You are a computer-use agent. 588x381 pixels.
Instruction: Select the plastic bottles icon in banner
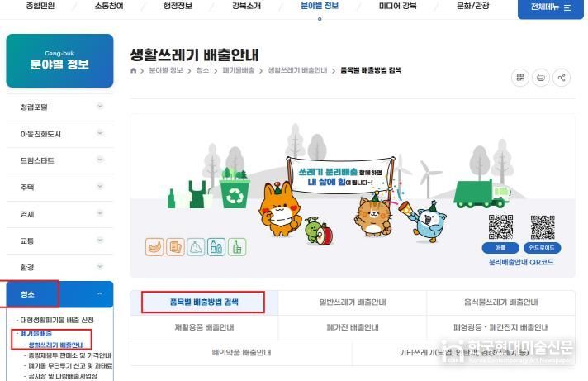216,247
